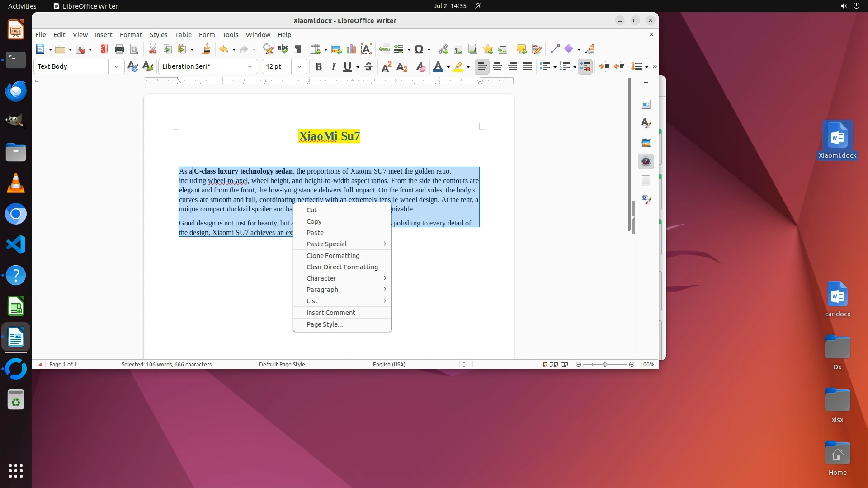Click the Clone Formatting paintbrush icon
Image resolution: width=868 pixels, height=488 pixels.
[x=207, y=49]
